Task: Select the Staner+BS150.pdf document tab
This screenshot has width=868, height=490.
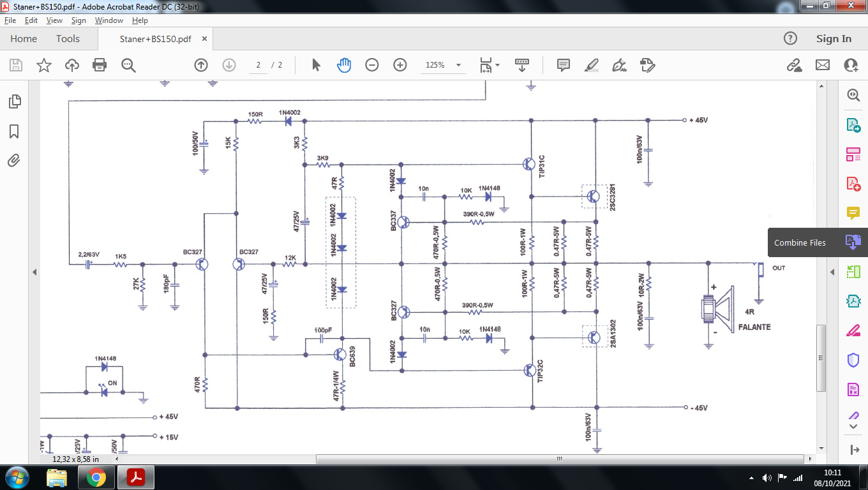Action: click(x=156, y=39)
